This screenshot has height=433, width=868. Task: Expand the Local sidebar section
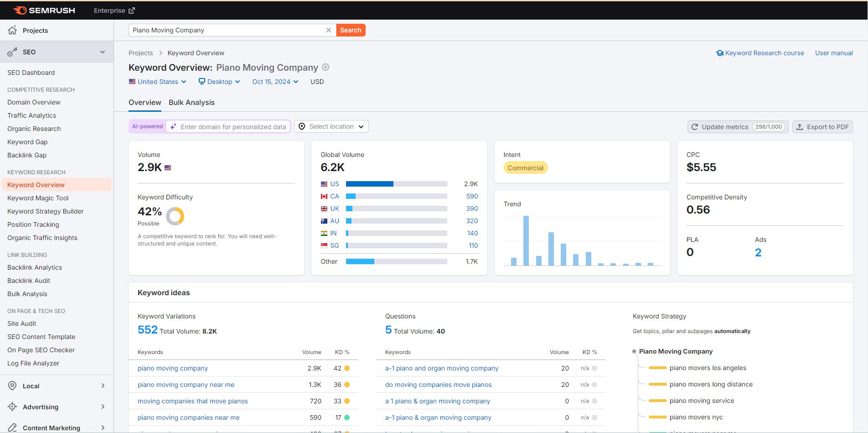click(103, 386)
